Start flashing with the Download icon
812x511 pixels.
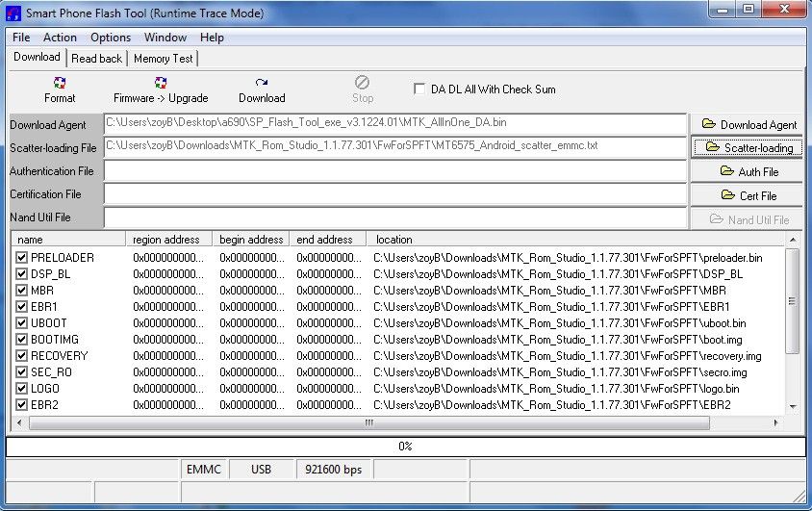262,83
